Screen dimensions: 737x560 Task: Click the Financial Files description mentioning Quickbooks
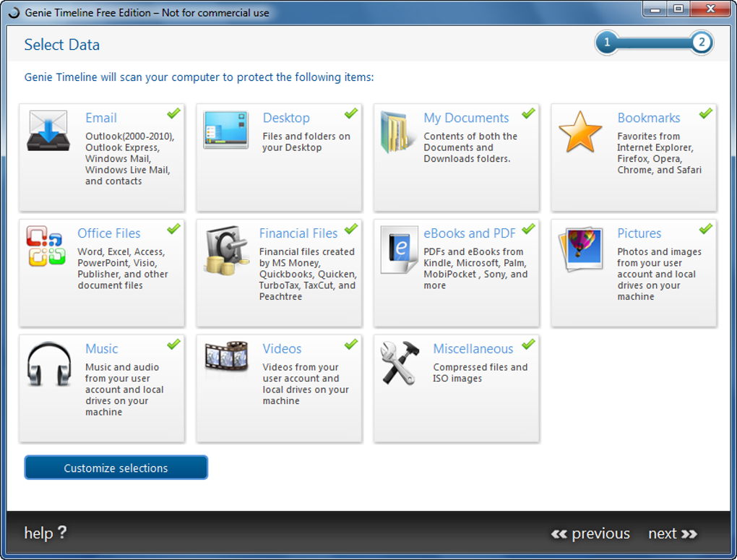(x=308, y=274)
